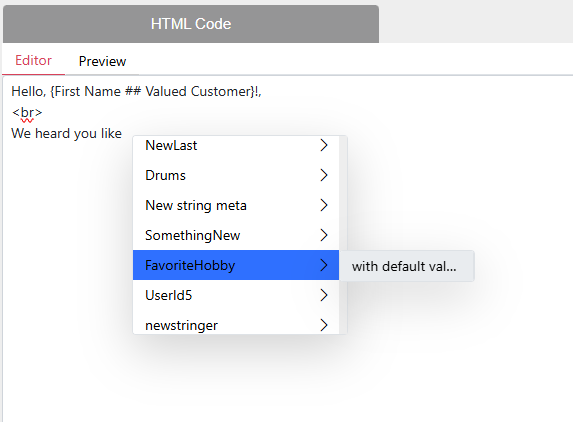The height and width of the screenshot is (422, 573).
Task: Place cursor in the 'Hello, {First Name' line
Action: tap(136, 91)
